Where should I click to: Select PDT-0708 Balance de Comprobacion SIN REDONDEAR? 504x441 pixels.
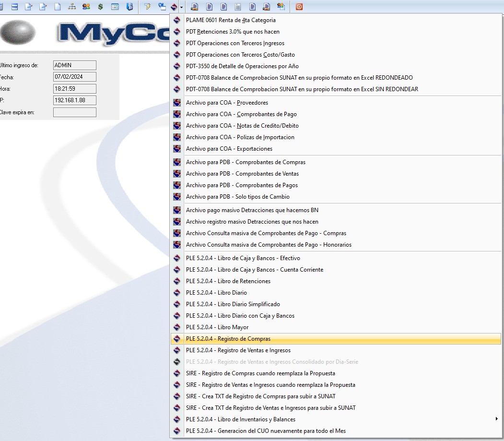(302, 89)
